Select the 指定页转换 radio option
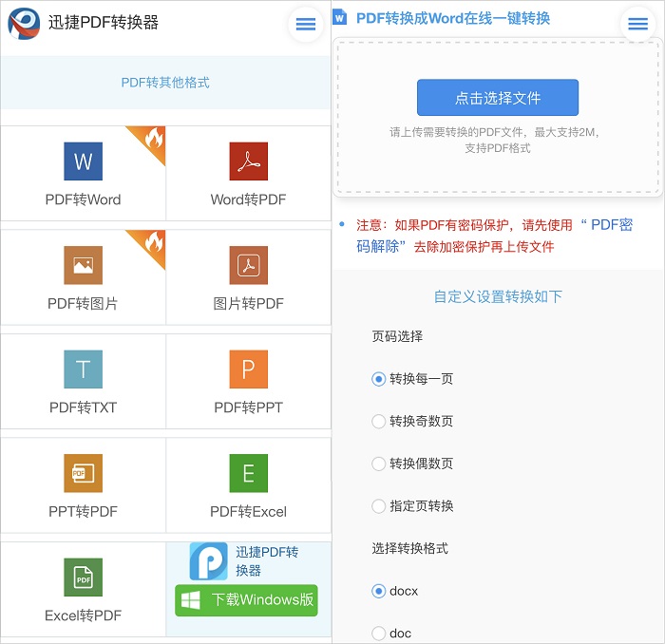The image size is (665, 644). [x=378, y=505]
